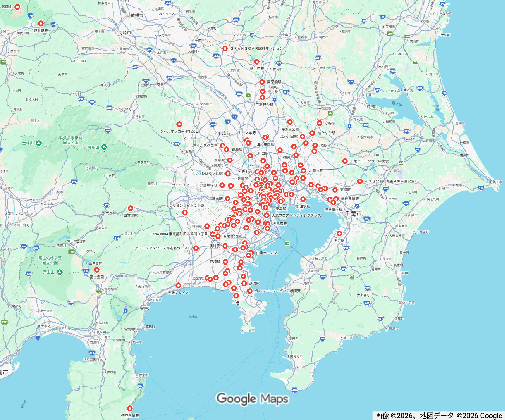Open the 追浜駅 red marker
The image size is (505, 420).
pyautogui.click(x=244, y=283)
